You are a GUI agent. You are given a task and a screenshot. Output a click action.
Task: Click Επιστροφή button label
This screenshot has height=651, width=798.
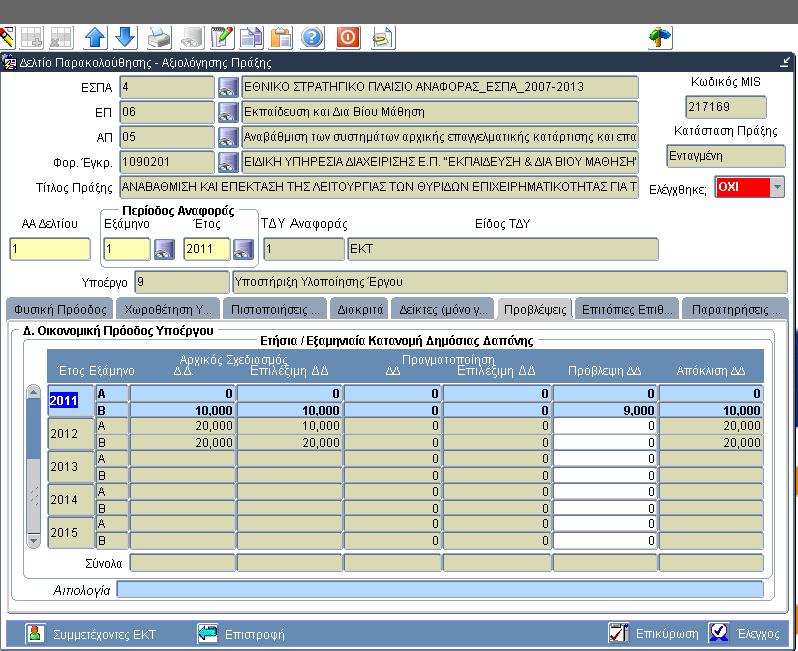coord(254,635)
